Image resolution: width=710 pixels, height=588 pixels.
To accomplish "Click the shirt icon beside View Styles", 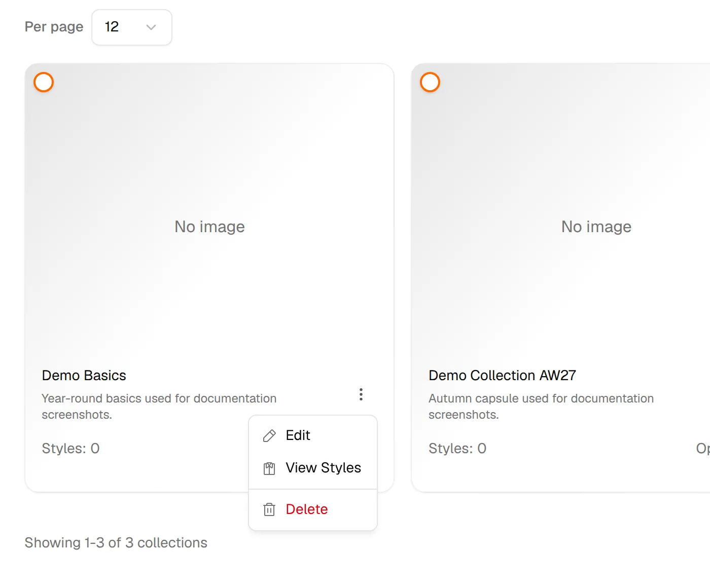I will click(x=269, y=468).
